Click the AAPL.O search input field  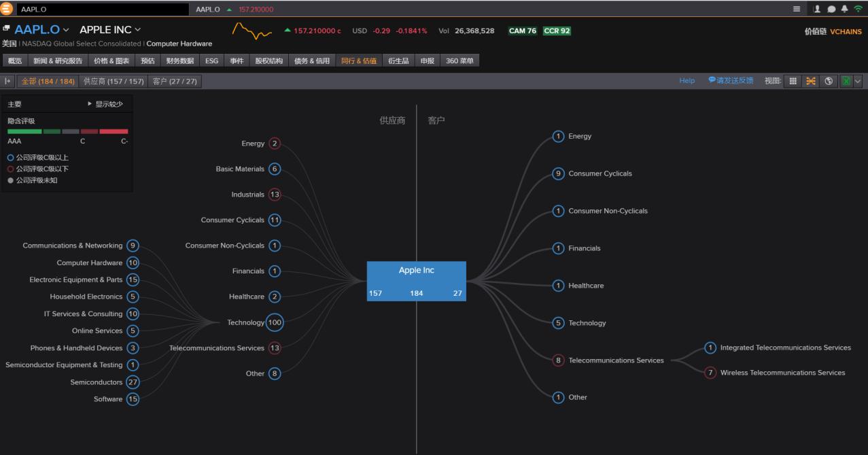pyautogui.click(x=103, y=10)
